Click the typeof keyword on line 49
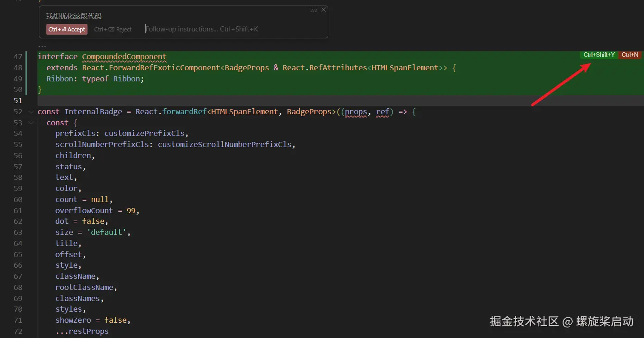 point(95,79)
